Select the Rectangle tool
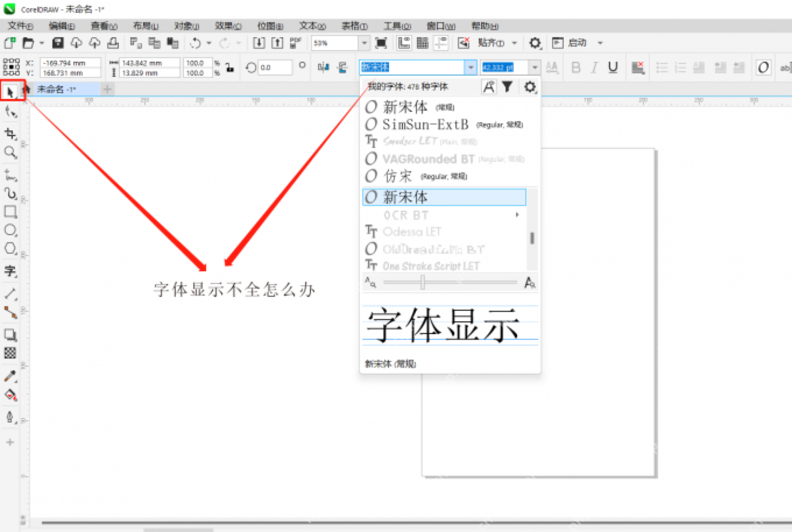The height and width of the screenshot is (532, 792). pyautogui.click(x=10, y=211)
